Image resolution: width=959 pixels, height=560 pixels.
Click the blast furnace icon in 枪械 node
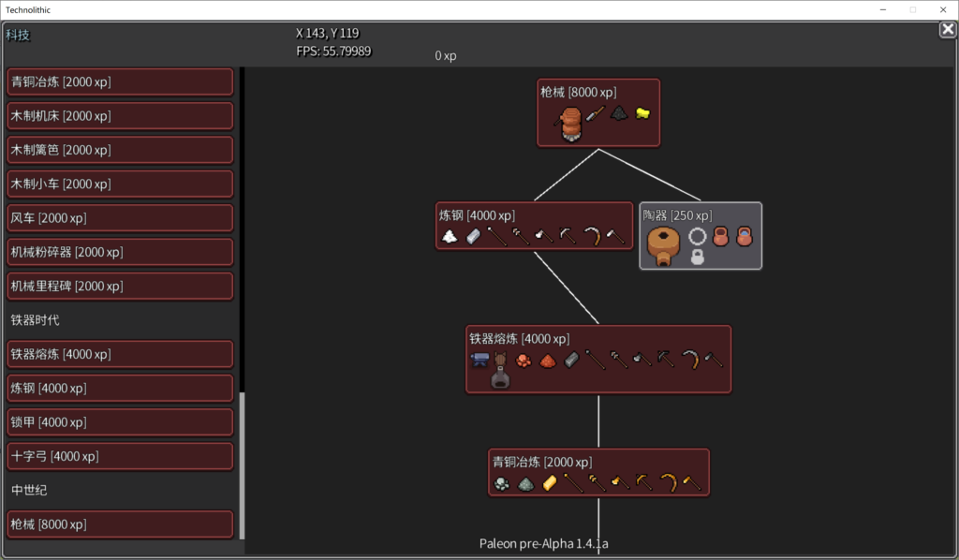pyautogui.click(x=570, y=125)
